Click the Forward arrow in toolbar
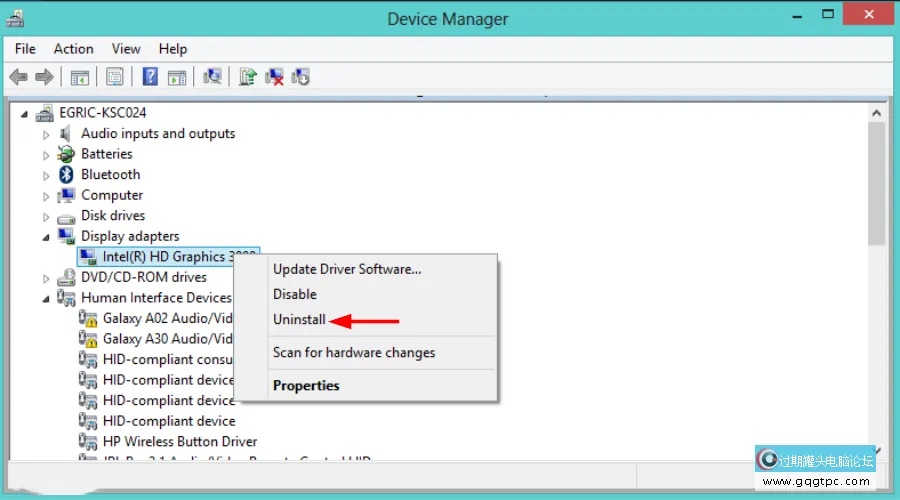This screenshot has height=500, width=900. (x=43, y=77)
